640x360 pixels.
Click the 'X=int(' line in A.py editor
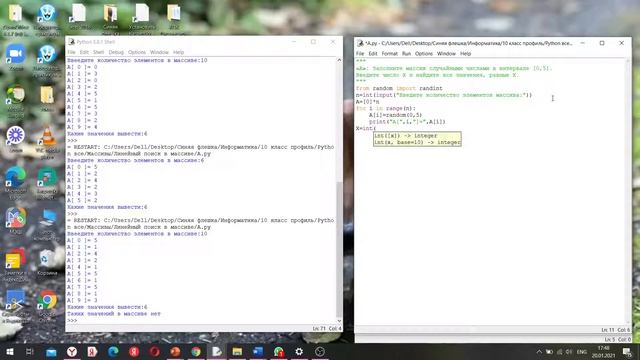coord(366,128)
